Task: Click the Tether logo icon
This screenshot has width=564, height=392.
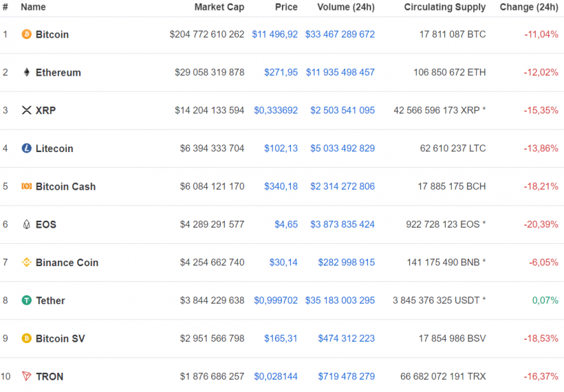Action: 27,301
